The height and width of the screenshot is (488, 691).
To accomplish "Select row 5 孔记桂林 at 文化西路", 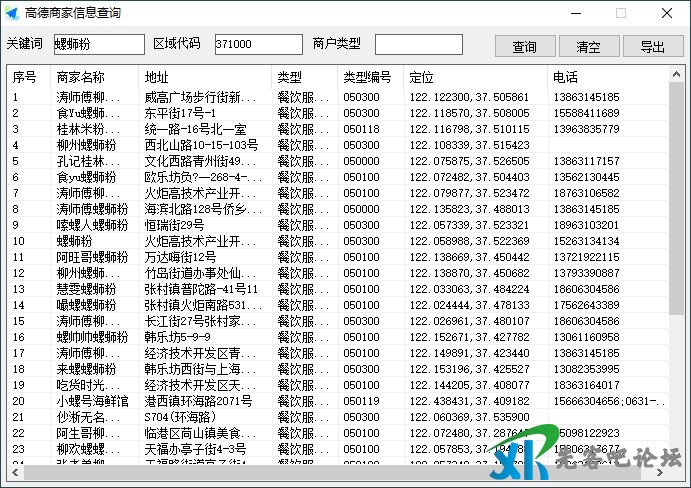I will pyautogui.click(x=88, y=161).
